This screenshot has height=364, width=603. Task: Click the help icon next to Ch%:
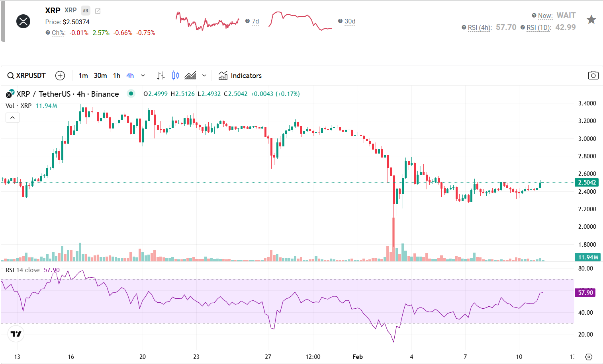(48, 33)
